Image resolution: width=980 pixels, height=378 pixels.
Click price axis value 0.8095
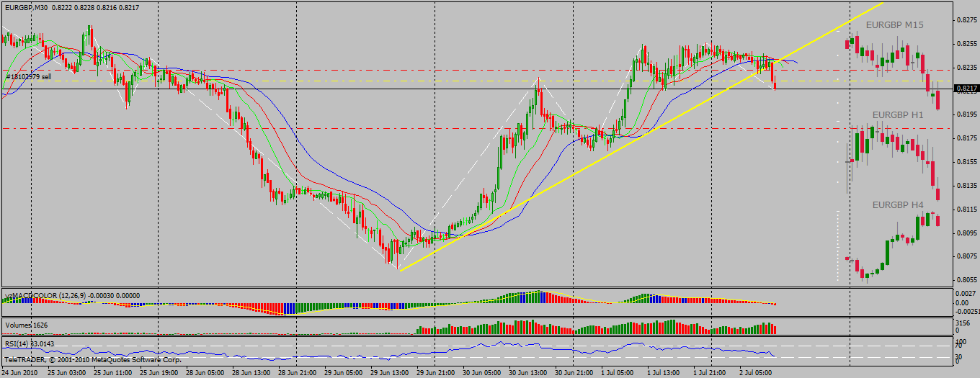point(966,233)
